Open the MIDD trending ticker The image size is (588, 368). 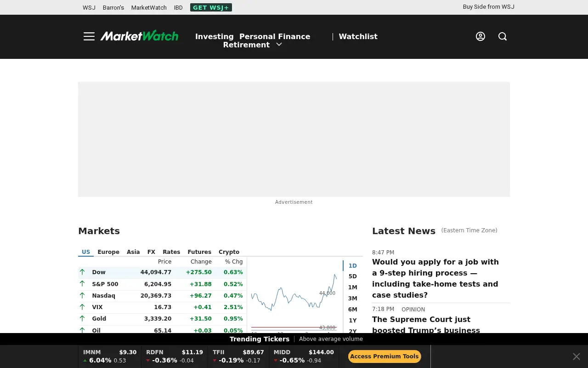[304, 356]
